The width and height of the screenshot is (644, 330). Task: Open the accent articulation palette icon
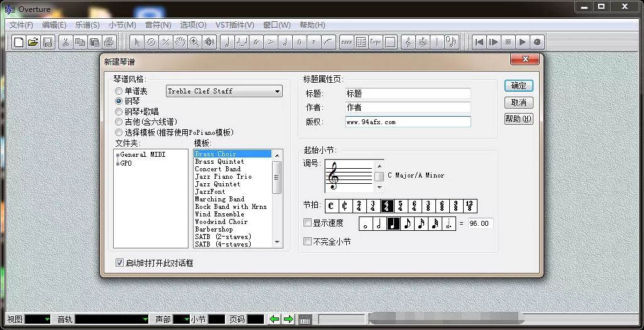(271, 42)
